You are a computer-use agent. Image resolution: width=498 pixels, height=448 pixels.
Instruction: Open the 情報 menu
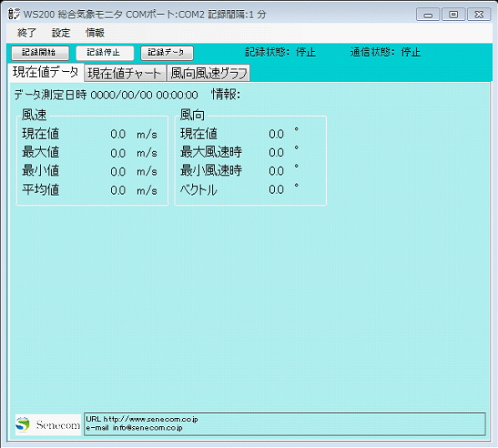pyautogui.click(x=94, y=33)
